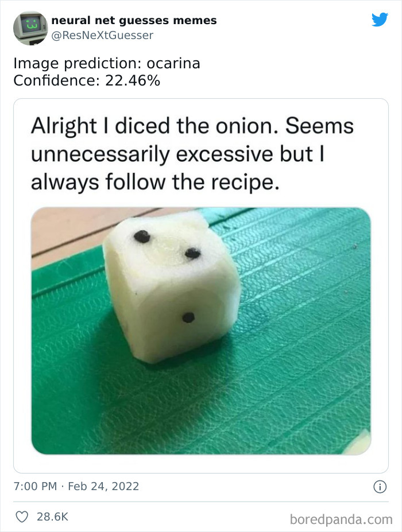
Task: Click the info circle icon
Action: (x=379, y=487)
